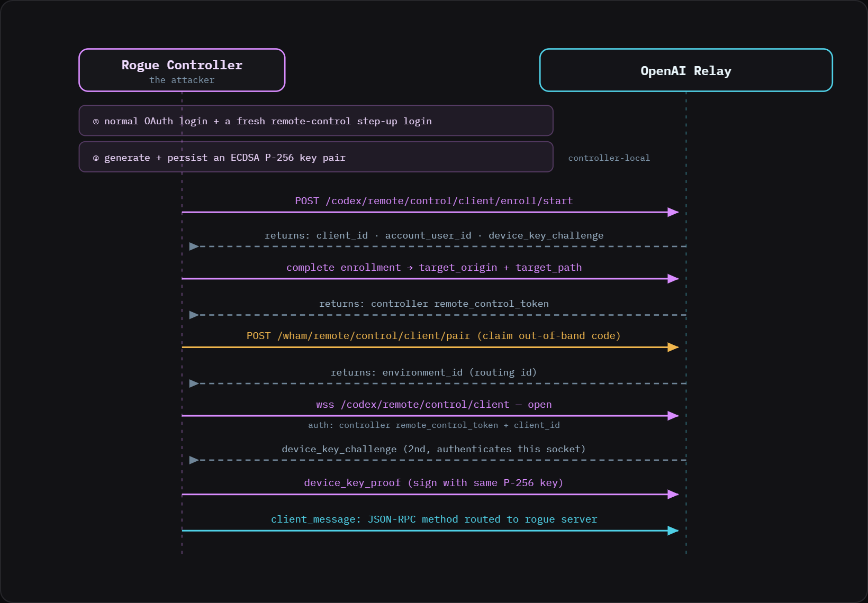
Task: Click the note "normal OAuth login" step-up login
Action: coord(316,121)
